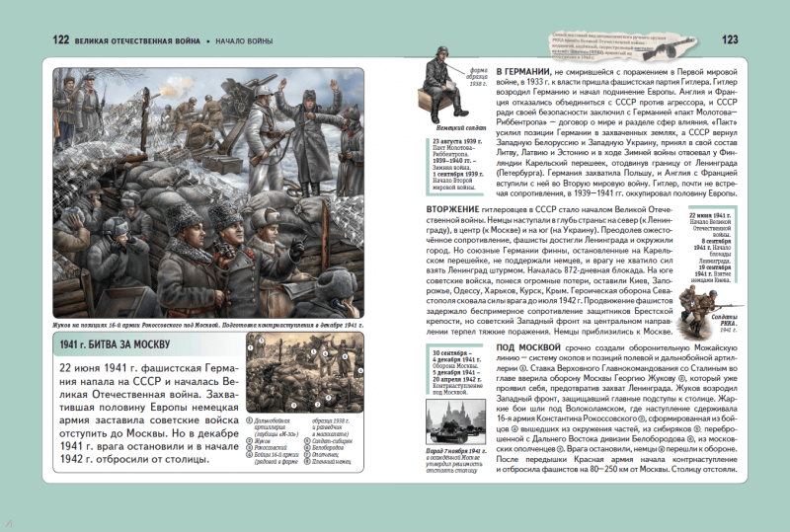Screen dimensions: 790x532
Task: Click page number 122
Action: pyautogui.click(x=60, y=40)
